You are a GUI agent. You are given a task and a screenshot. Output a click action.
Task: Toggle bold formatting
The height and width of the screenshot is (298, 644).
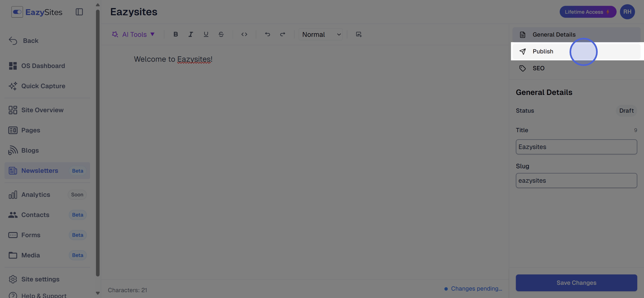click(175, 35)
